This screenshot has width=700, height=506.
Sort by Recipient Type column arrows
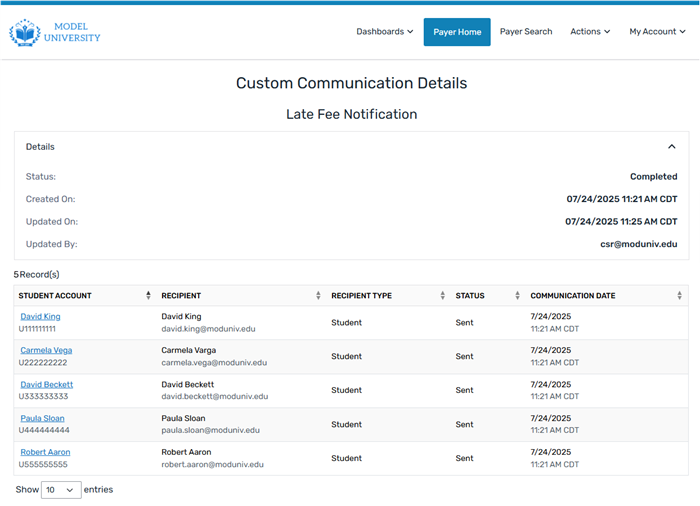coord(442,295)
